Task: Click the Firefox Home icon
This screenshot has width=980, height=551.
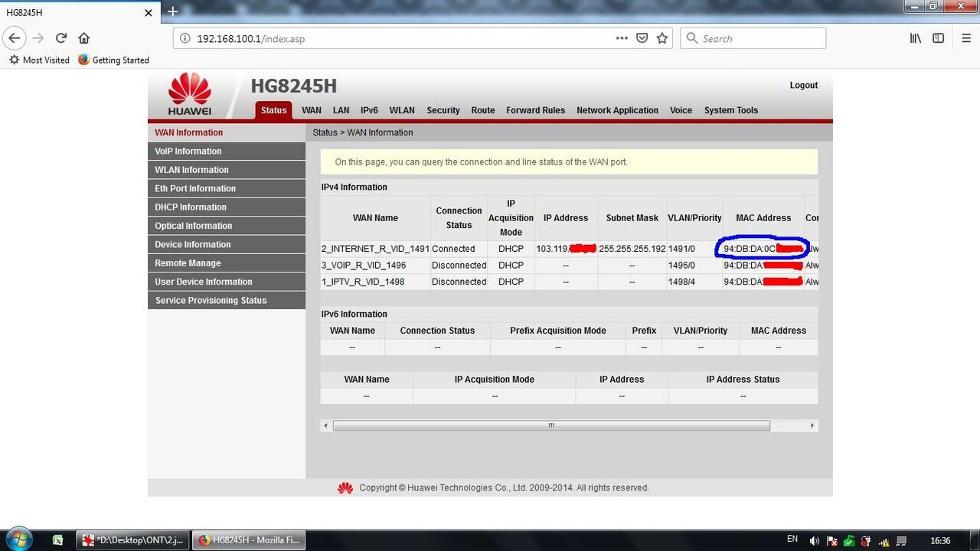Action: pyautogui.click(x=84, y=37)
